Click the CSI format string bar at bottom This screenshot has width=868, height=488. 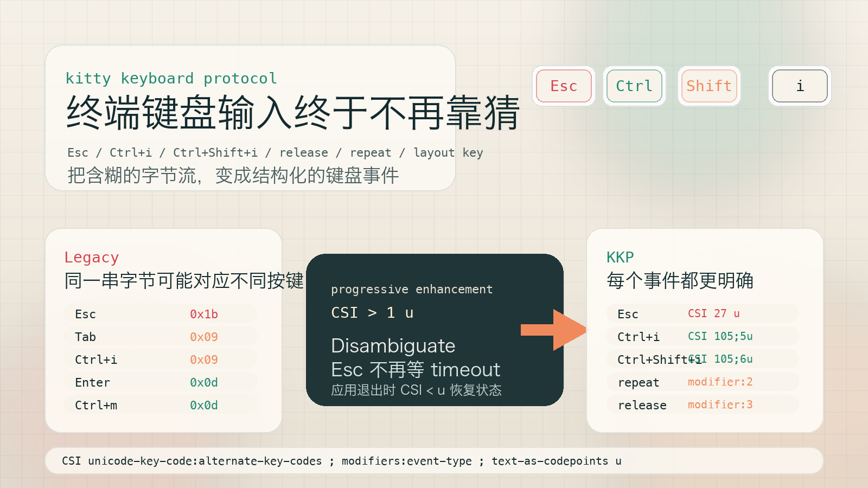[434, 461]
